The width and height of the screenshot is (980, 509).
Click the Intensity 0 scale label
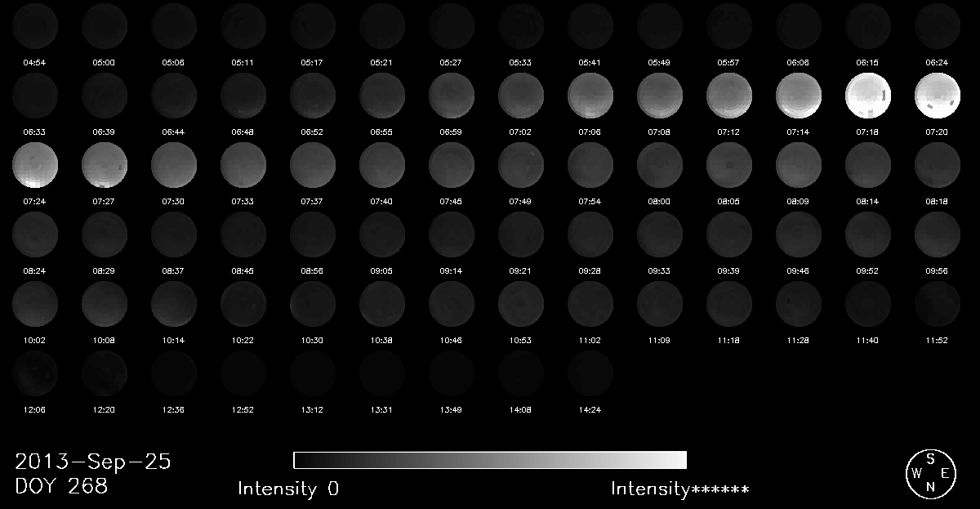coord(288,489)
